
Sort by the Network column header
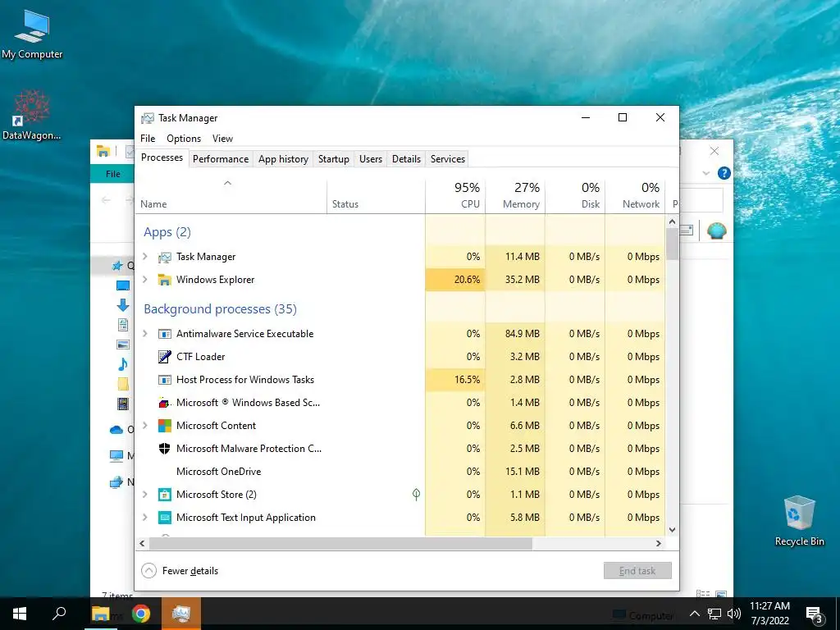tap(636, 195)
